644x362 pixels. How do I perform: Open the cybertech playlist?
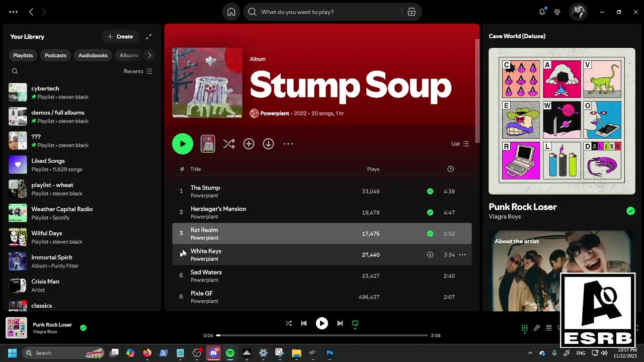click(82, 93)
